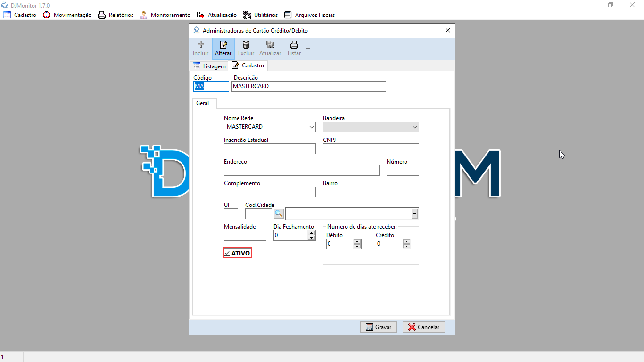The width and height of the screenshot is (644, 362).
Task: Click the Gravar save button
Action: [379, 327]
